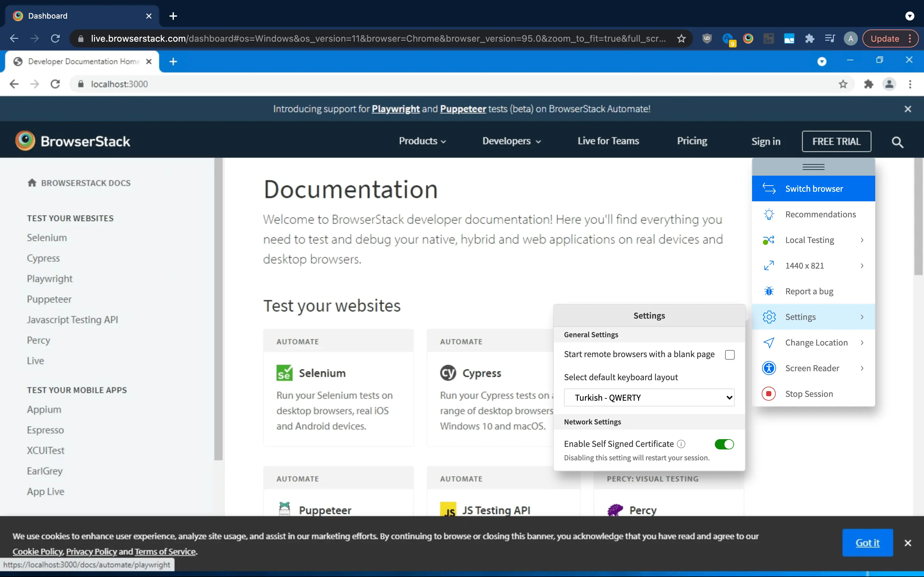The width and height of the screenshot is (924, 577).
Task: Click the Stop Session red icon
Action: [x=769, y=393]
